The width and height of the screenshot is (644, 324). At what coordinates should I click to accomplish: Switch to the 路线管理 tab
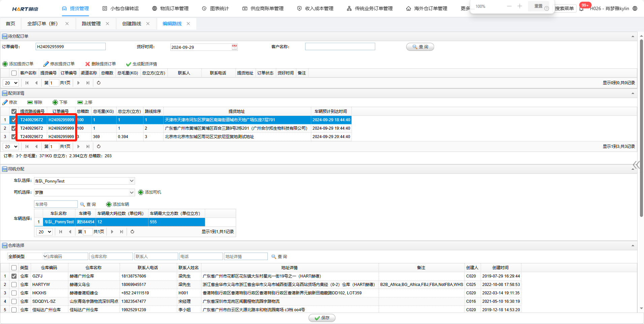click(91, 24)
